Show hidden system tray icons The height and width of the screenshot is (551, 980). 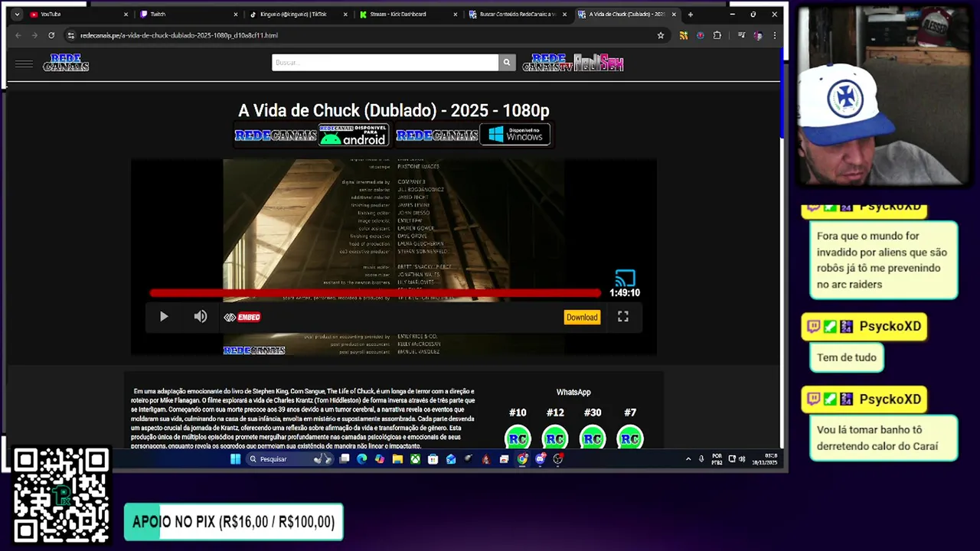[688, 459]
